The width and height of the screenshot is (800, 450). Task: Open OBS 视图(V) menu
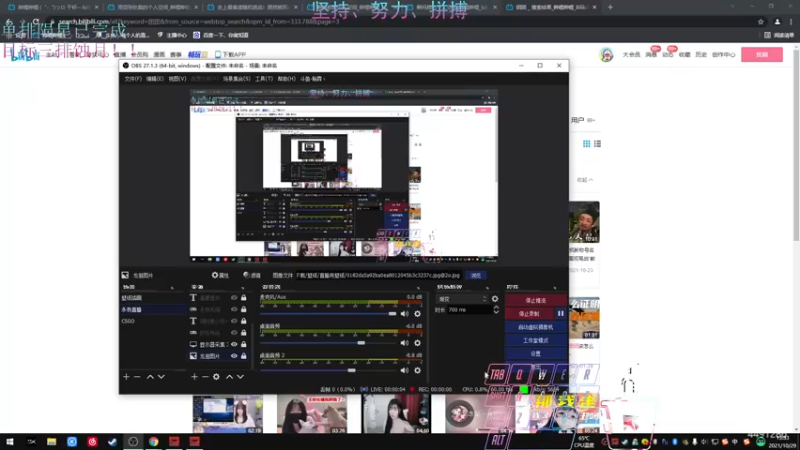177,79
